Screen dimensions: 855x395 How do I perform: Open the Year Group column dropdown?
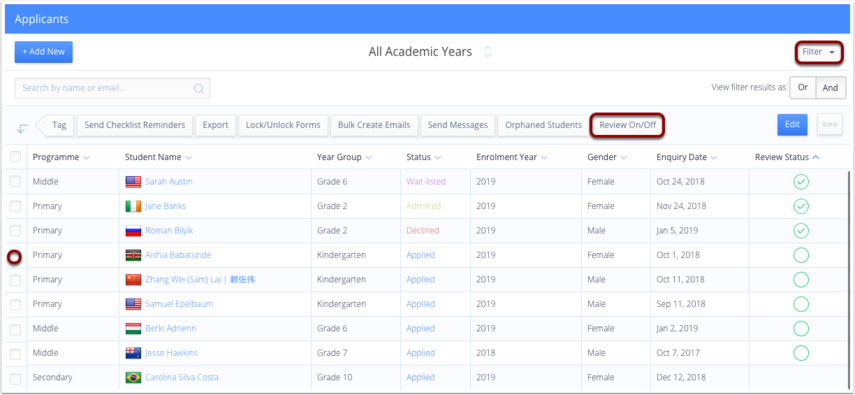click(369, 158)
